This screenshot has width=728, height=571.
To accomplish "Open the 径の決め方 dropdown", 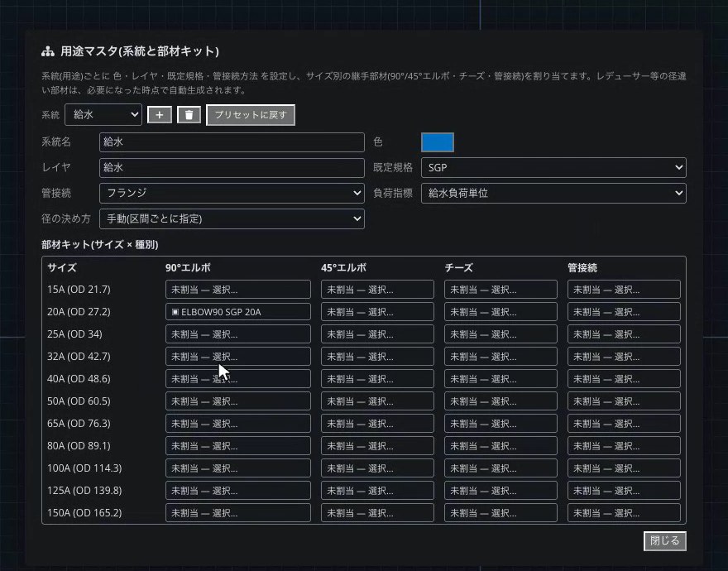I will tap(232, 218).
